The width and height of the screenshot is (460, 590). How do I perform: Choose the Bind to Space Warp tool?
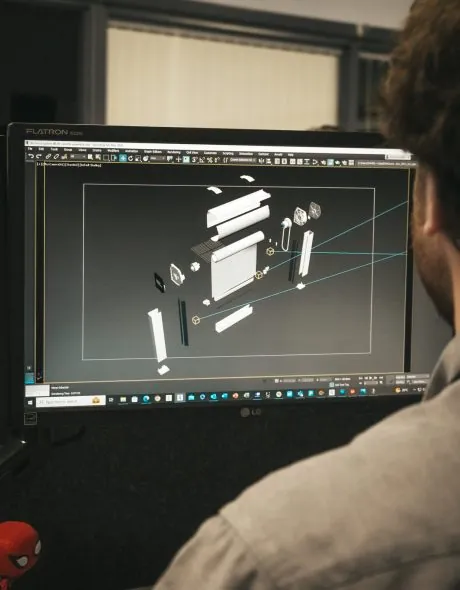(64, 157)
